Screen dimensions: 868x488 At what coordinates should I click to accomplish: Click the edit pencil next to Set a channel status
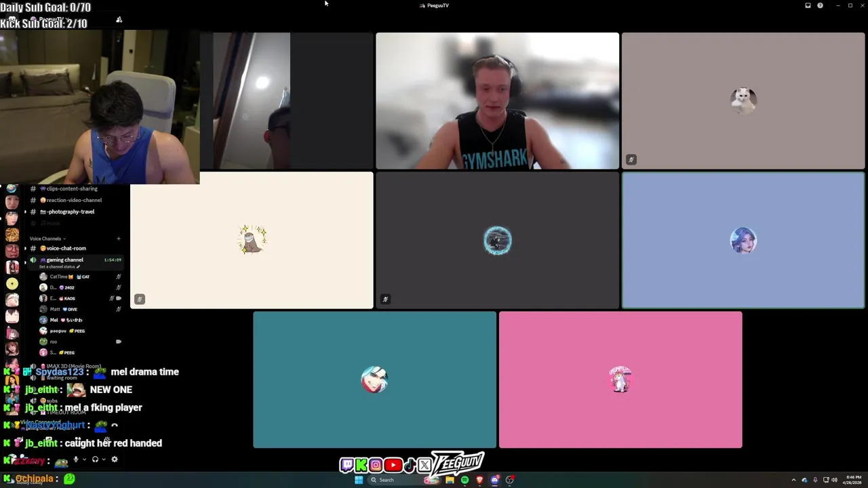78,267
